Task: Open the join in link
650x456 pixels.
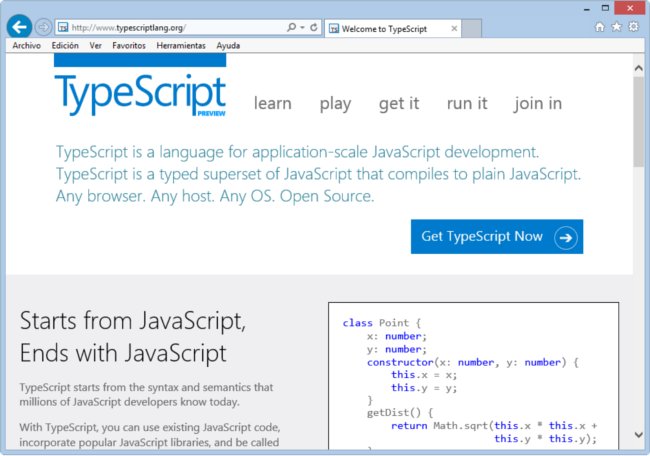Action: (538, 104)
